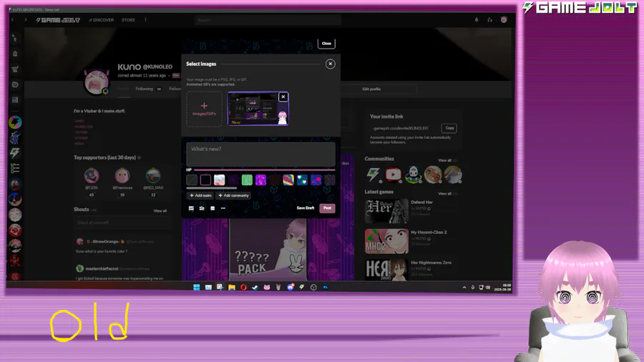
Task: Click the Close button above the dialog
Action: coord(326,43)
